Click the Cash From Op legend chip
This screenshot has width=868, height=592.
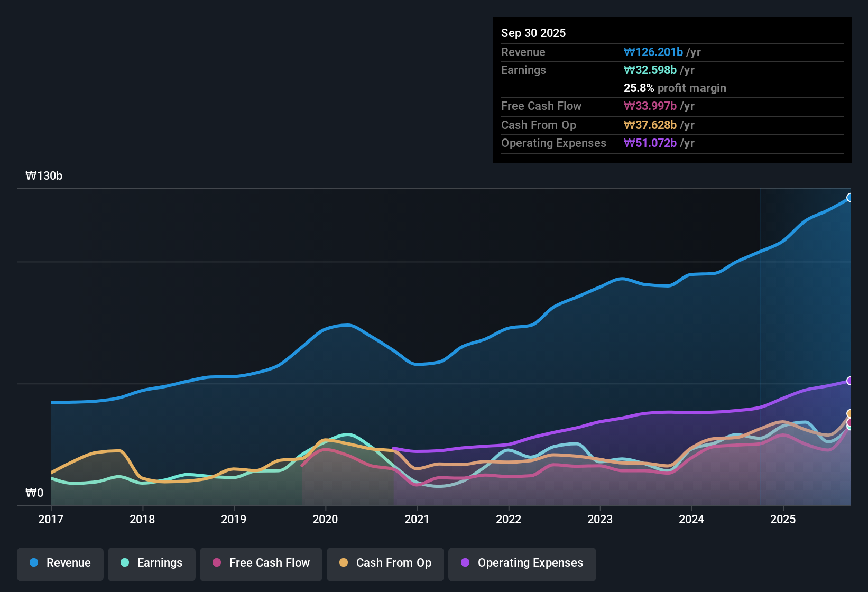(x=385, y=563)
